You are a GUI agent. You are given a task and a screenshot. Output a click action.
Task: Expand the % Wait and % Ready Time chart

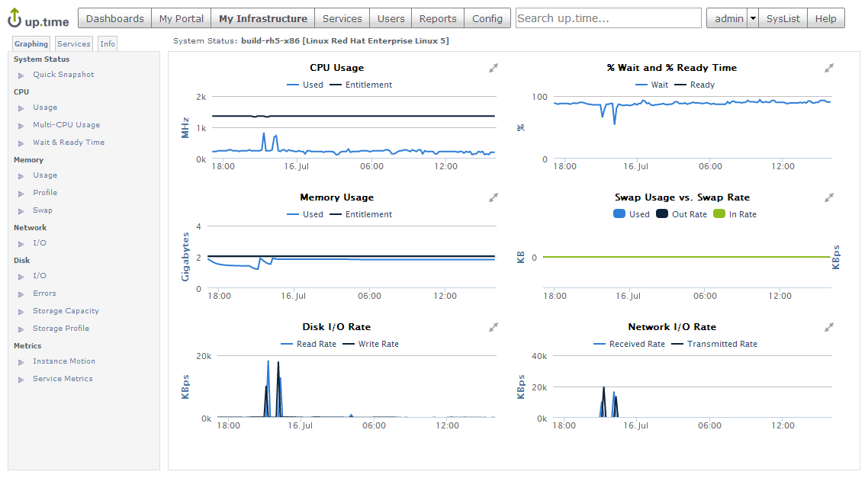point(829,68)
